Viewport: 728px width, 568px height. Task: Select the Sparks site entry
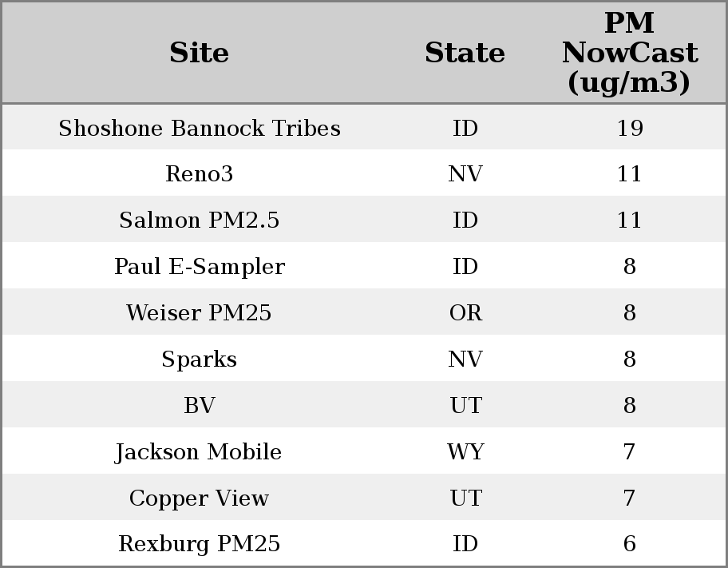pyautogui.click(x=200, y=359)
